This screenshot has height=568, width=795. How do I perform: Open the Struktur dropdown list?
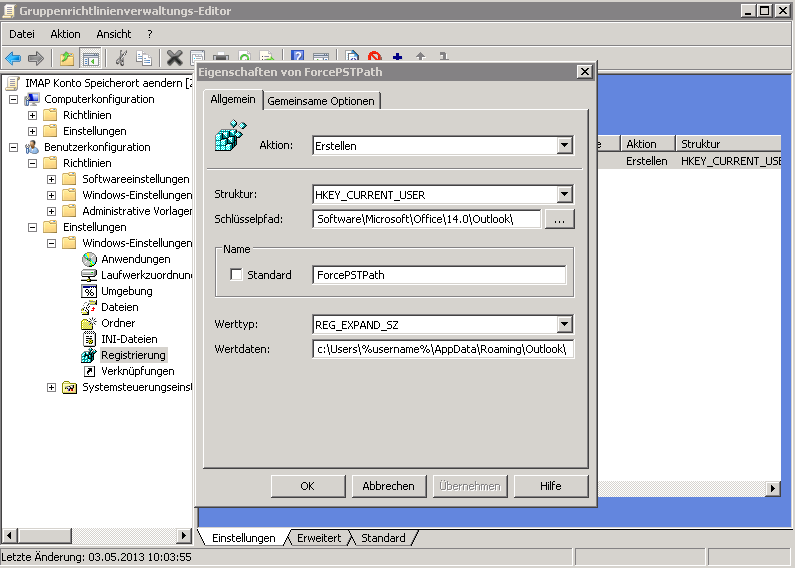(x=565, y=194)
